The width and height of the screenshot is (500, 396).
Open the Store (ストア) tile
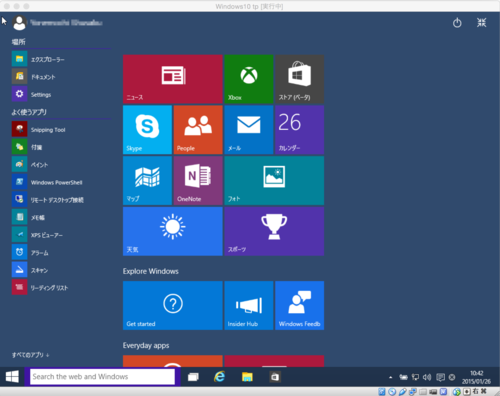point(299,79)
